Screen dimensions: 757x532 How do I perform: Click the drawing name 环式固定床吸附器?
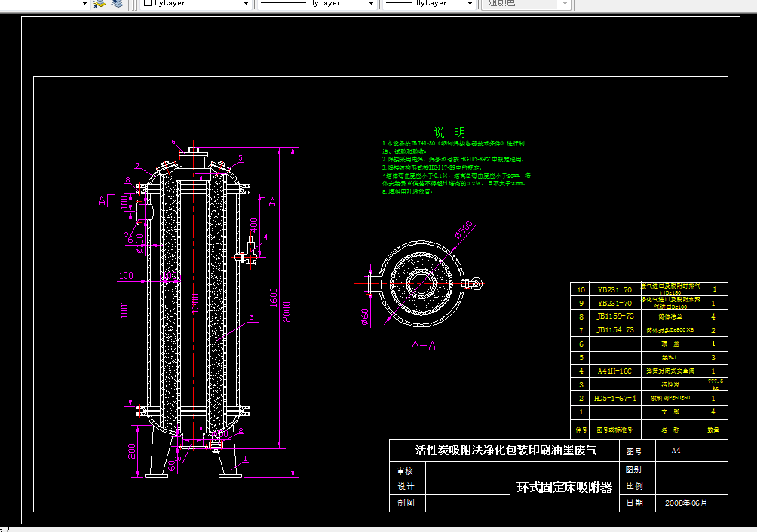coord(565,487)
